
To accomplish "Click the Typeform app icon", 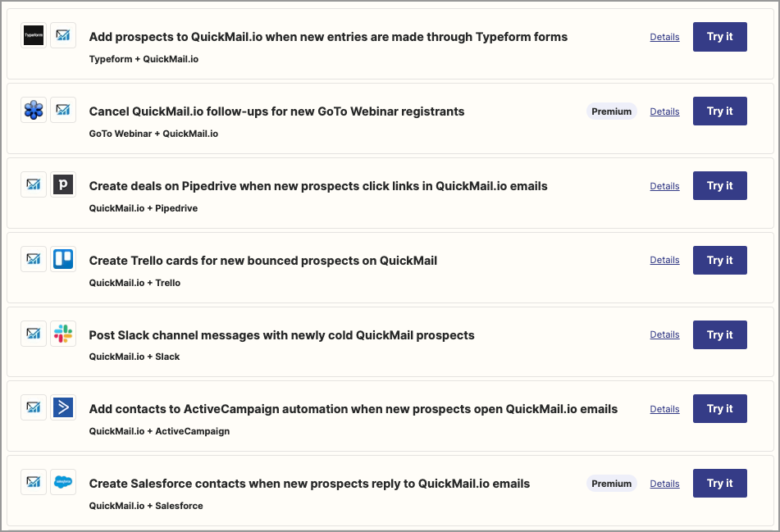I will (34, 35).
